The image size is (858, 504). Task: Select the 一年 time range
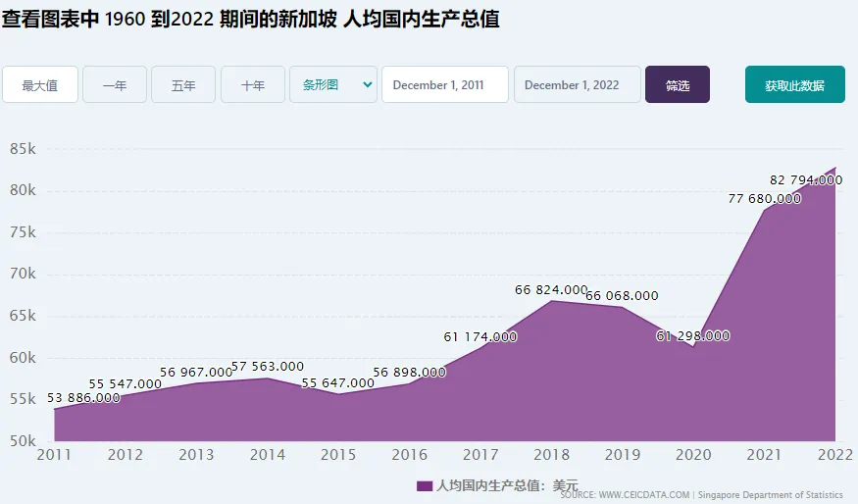pos(115,85)
